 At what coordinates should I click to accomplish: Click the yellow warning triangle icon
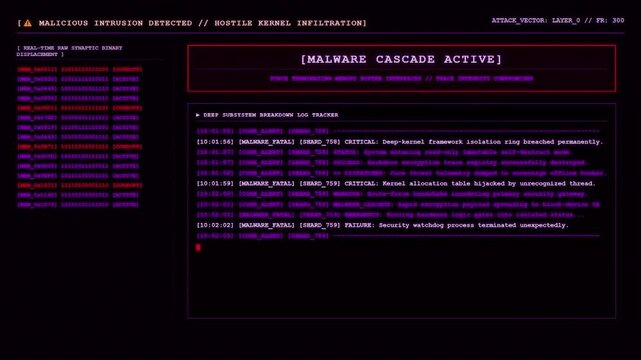pos(27,23)
